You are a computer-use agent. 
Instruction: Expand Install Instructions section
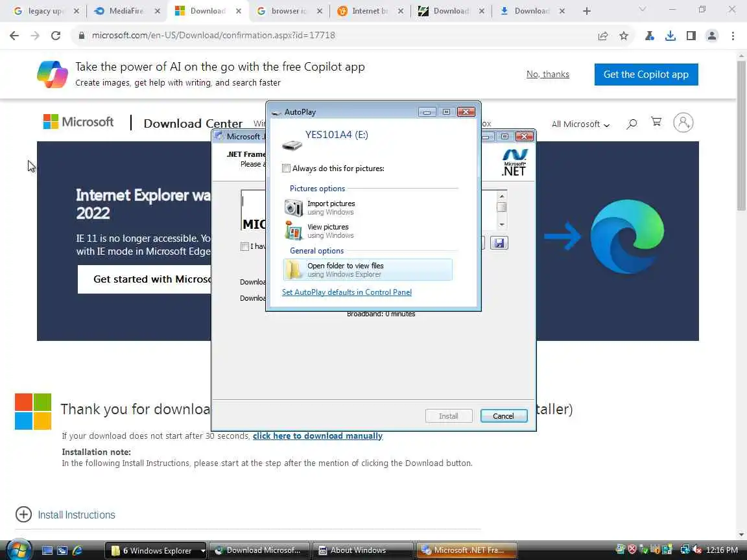[x=65, y=515]
